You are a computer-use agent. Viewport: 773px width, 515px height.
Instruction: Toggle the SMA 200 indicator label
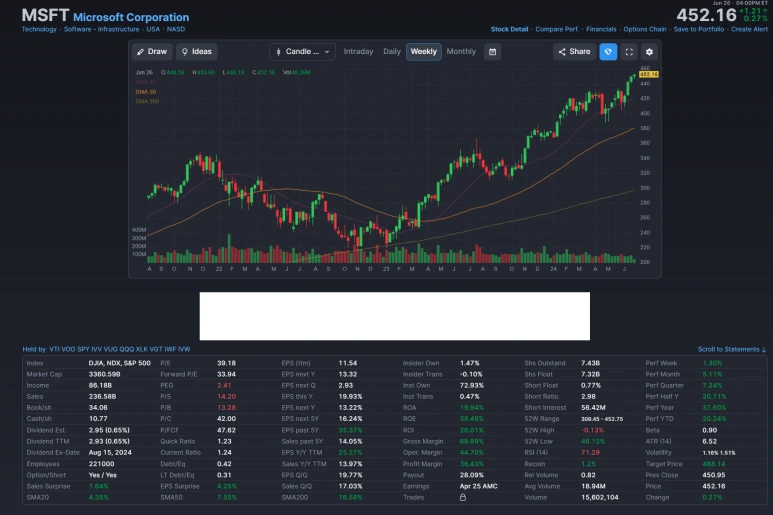(147, 102)
